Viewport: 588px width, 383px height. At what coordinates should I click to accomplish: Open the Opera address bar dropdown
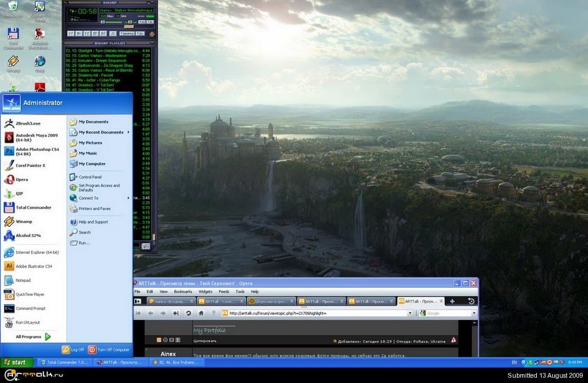[x=410, y=313]
